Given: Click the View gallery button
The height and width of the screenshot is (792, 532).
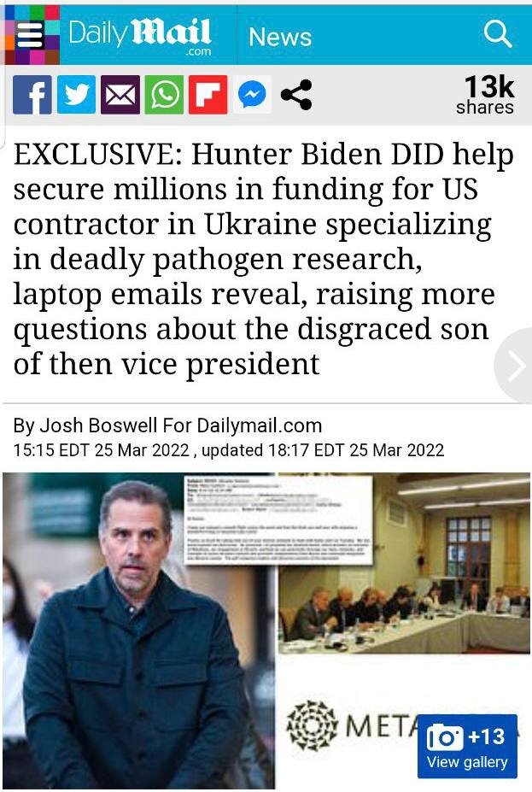Looking at the screenshot, I should [467, 746].
